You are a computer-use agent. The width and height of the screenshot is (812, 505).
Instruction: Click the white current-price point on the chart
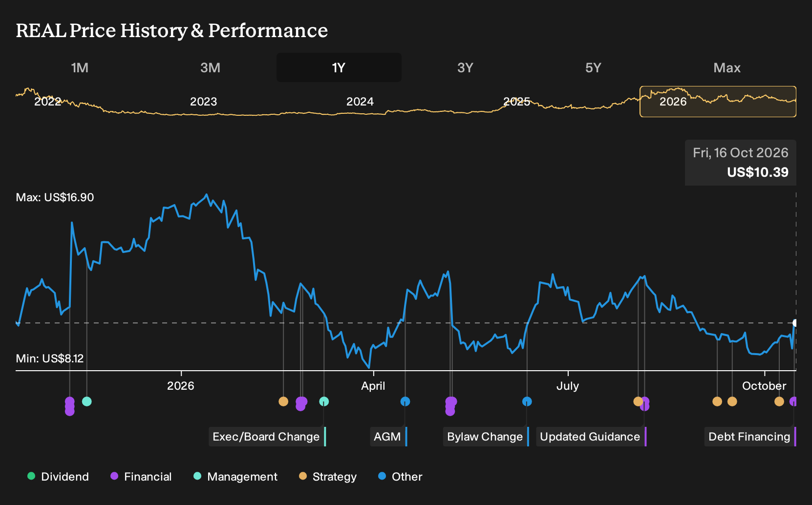click(795, 323)
